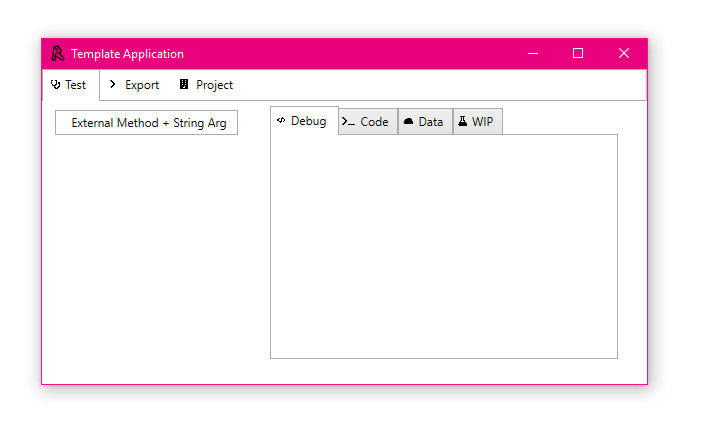Select the Project tab label
This screenshot has height=438, width=705.
tap(214, 85)
